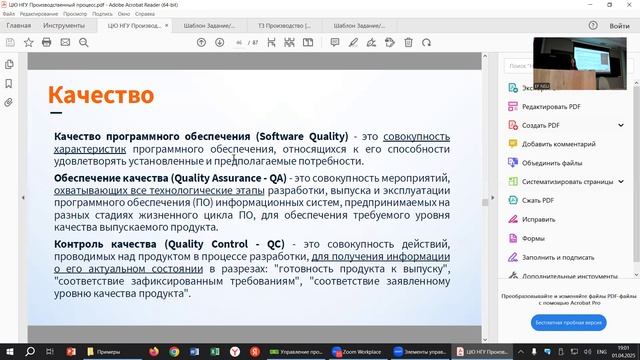Image resolution: width=640 pixels, height=360 pixels.
Task: Switch to the Инструменты tab
Action: [64, 25]
